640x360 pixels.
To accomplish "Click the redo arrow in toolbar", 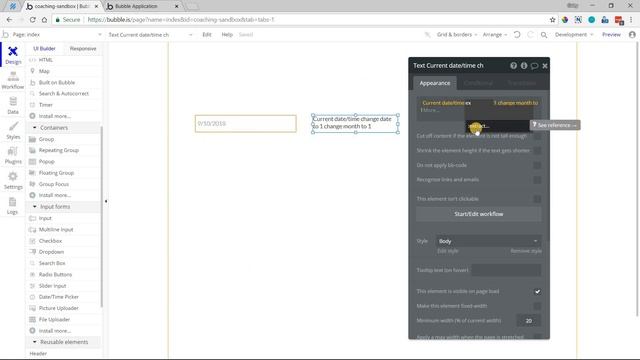I will point(530,35).
